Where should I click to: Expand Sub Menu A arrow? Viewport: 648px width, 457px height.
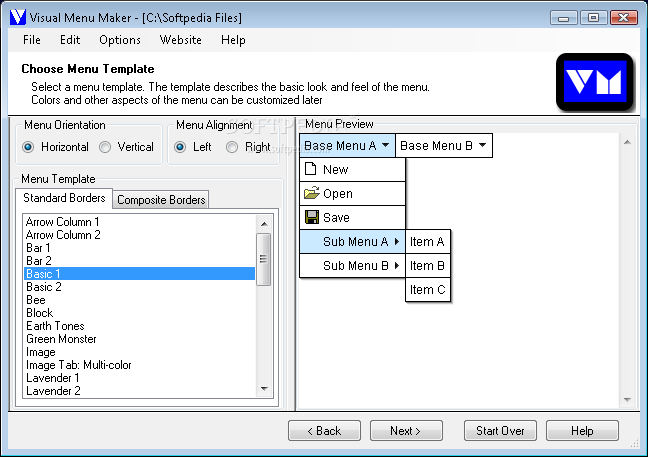coord(396,242)
